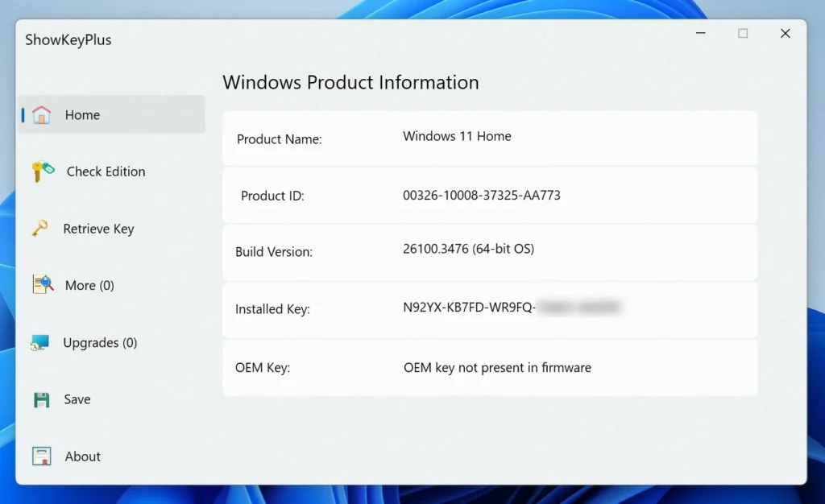
Task: Select the Retrieve Key menu label
Action: point(98,229)
